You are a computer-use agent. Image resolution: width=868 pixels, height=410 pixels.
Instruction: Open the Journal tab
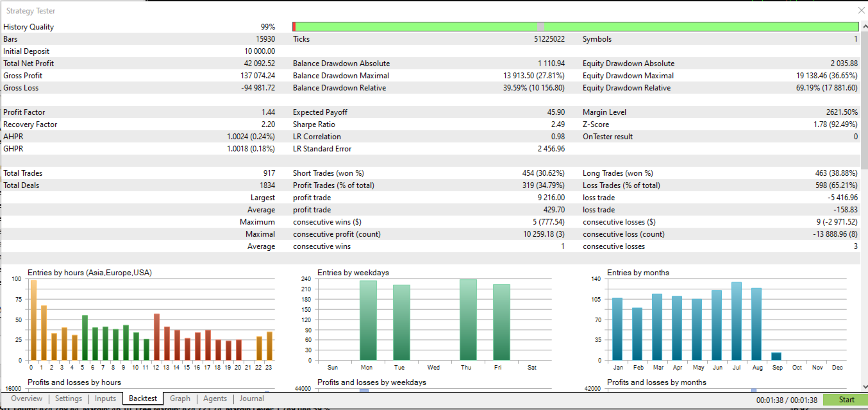[251, 399]
